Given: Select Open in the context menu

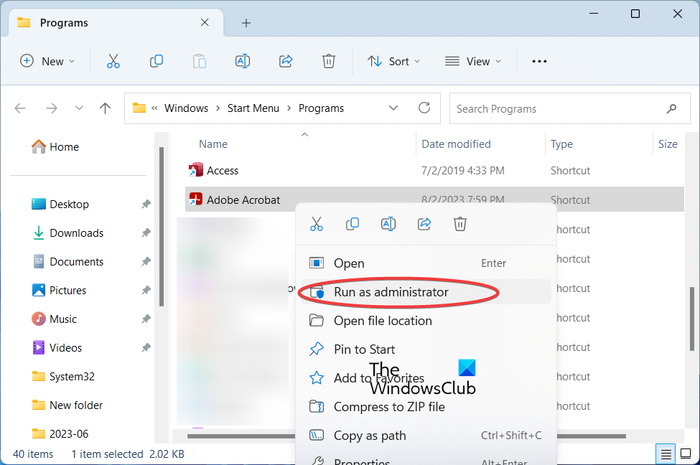Looking at the screenshot, I should (x=425, y=263).
